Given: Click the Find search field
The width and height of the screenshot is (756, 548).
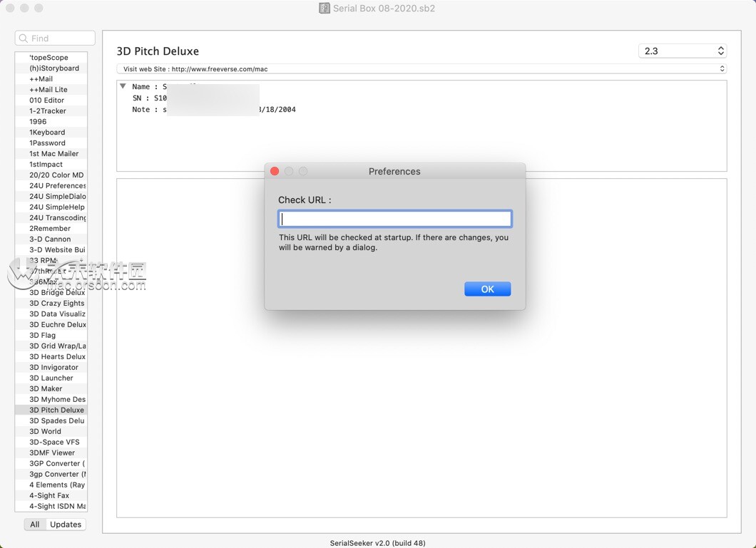Looking at the screenshot, I should point(55,38).
